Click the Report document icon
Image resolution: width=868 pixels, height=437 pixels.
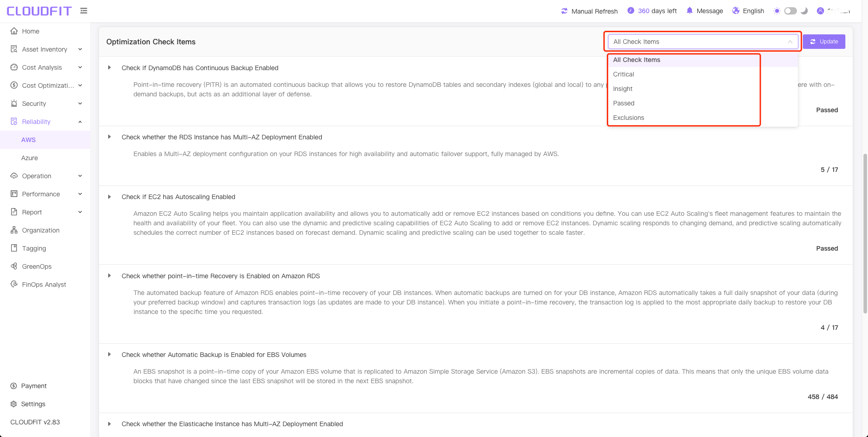pyautogui.click(x=14, y=212)
